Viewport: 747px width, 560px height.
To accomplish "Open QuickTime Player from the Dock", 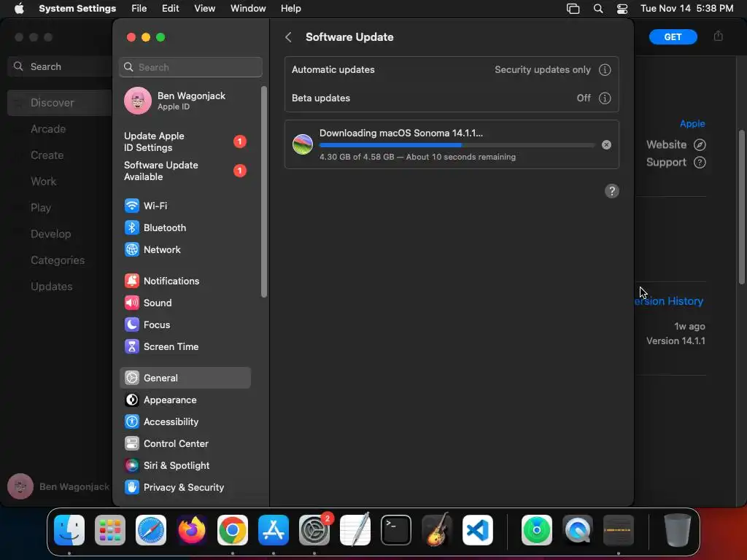I will click(x=578, y=531).
